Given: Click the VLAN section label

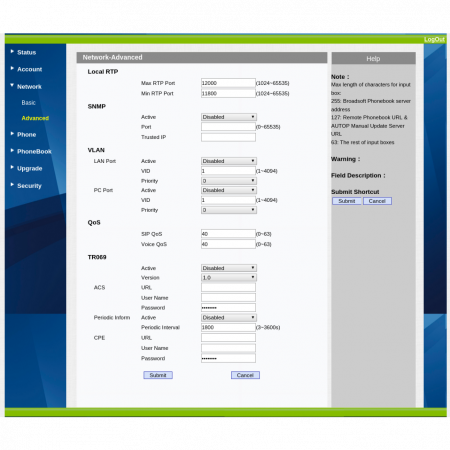Looking at the screenshot, I should (x=96, y=150).
